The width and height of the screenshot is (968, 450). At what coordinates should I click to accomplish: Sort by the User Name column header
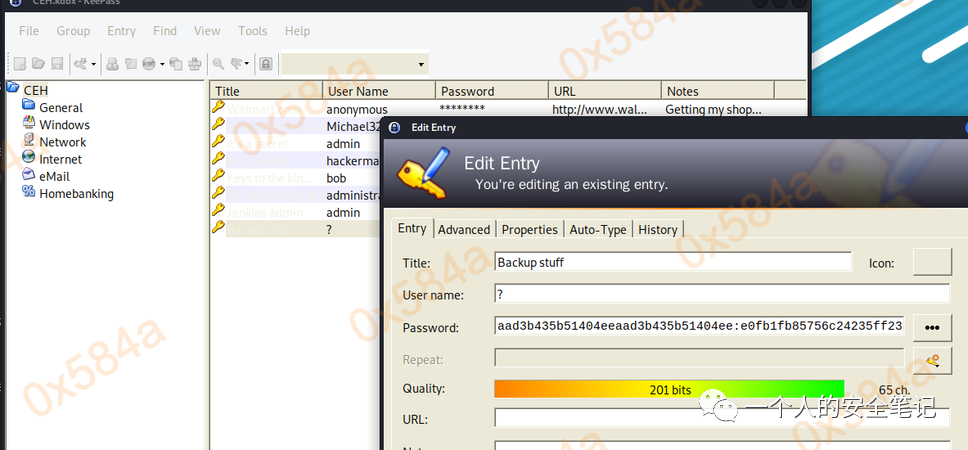click(379, 91)
